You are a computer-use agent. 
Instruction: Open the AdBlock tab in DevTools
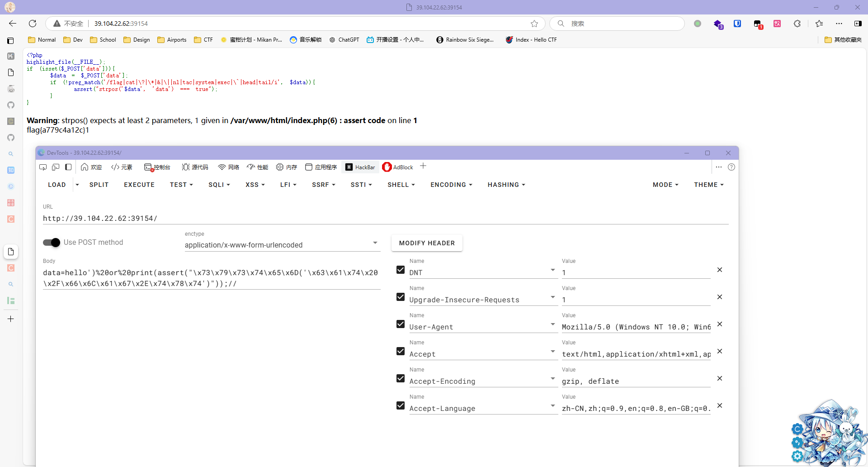tap(398, 167)
